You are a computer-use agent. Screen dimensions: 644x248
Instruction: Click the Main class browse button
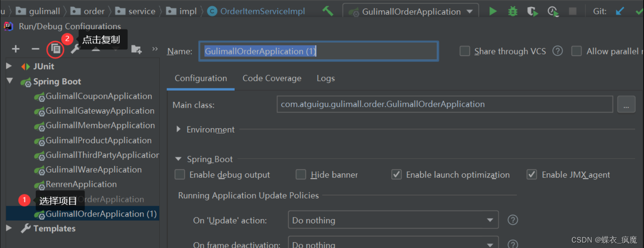coord(626,105)
